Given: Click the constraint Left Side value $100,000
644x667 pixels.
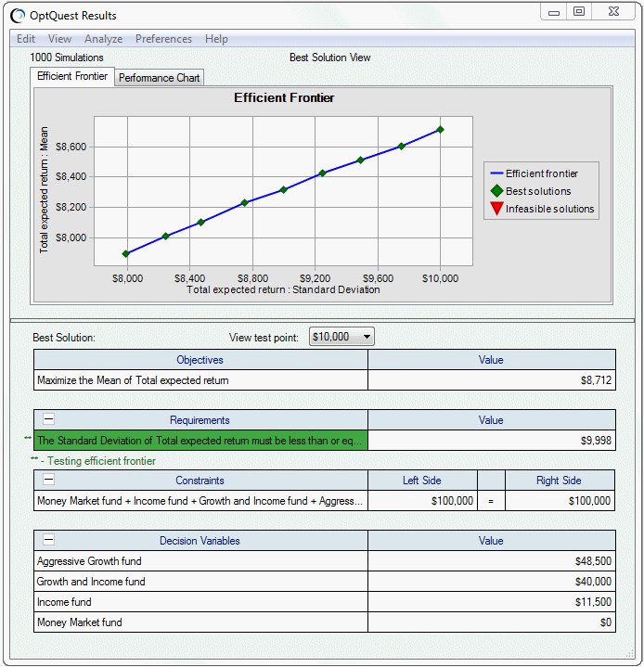Looking at the screenshot, I should (452, 501).
